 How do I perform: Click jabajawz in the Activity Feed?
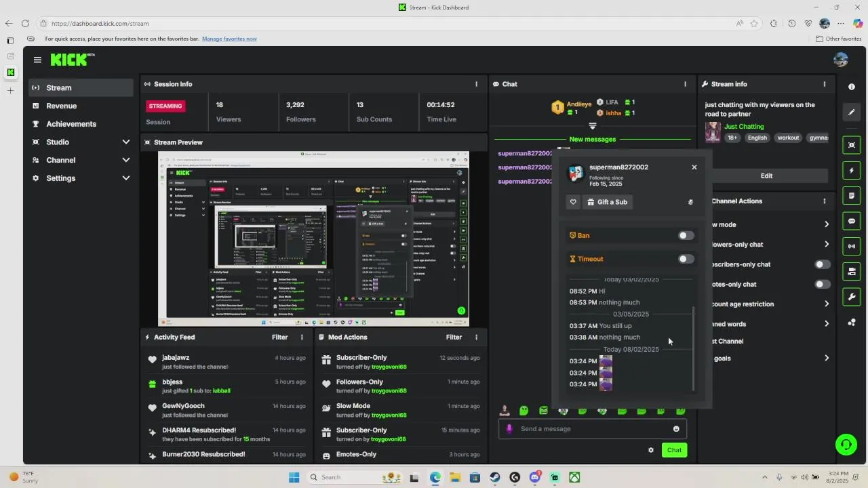176,357
